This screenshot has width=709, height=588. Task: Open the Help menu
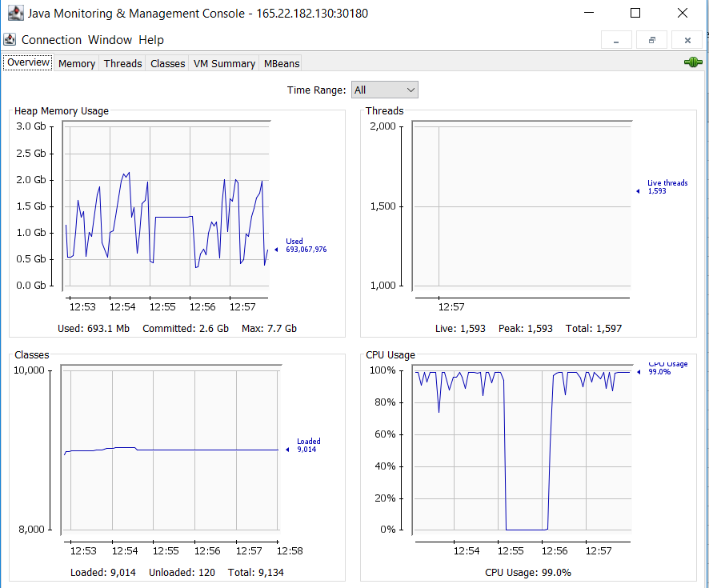150,40
